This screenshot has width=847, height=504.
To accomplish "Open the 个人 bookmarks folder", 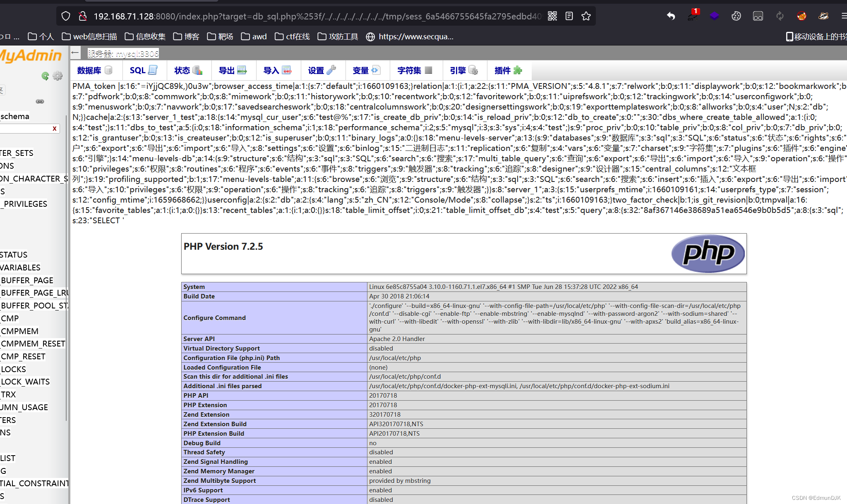I will (41, 36).
